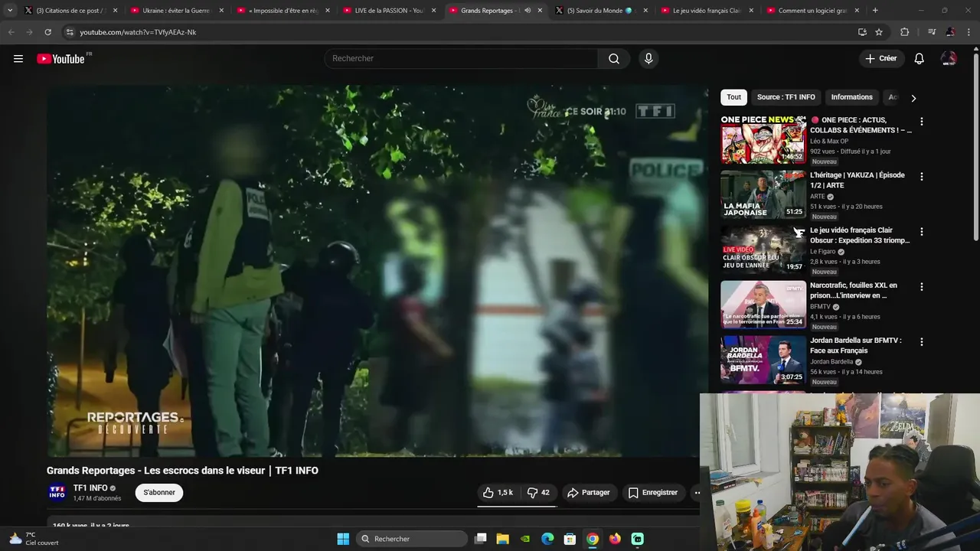The height and width of the screenshot is (551, 980).
Task: Click the Partager share button
Action: [588, 493]
